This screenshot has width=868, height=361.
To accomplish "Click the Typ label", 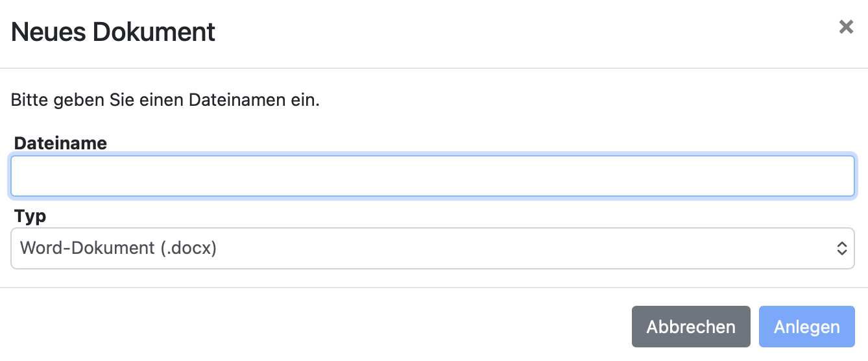I will pyautogui.click(x=30, y=216).
